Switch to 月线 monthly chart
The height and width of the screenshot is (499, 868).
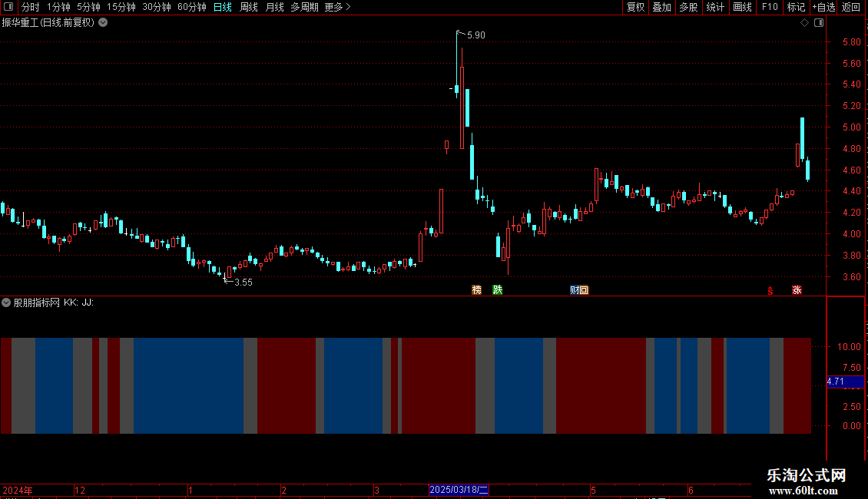point(274,7)
